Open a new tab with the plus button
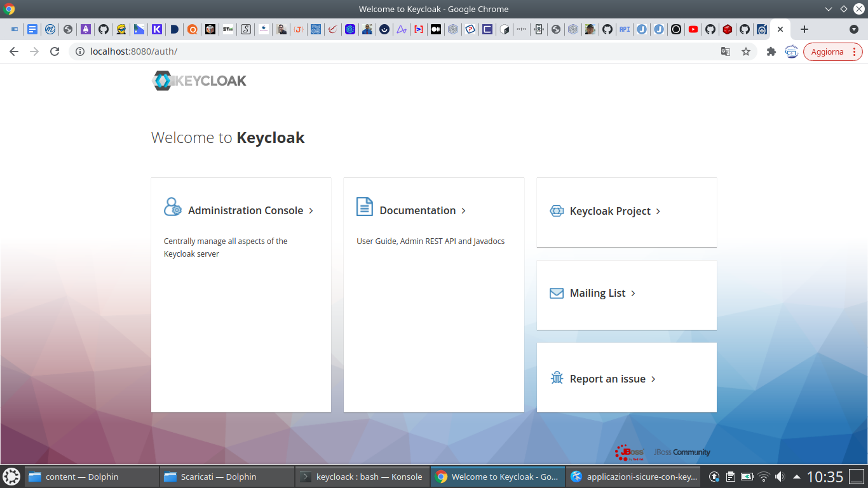Viewport: 868px width, 488px height. click(804, 29)
